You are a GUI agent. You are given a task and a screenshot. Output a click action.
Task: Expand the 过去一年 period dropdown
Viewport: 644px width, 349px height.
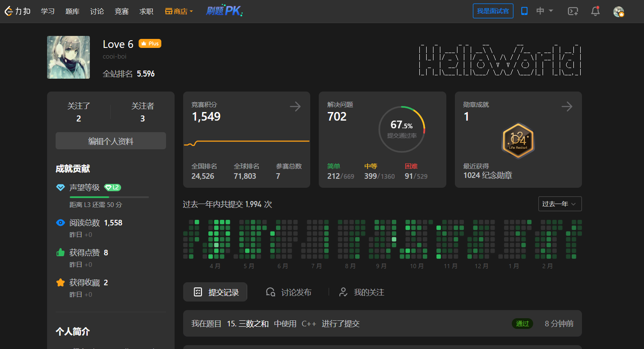[x=560, y=204]
